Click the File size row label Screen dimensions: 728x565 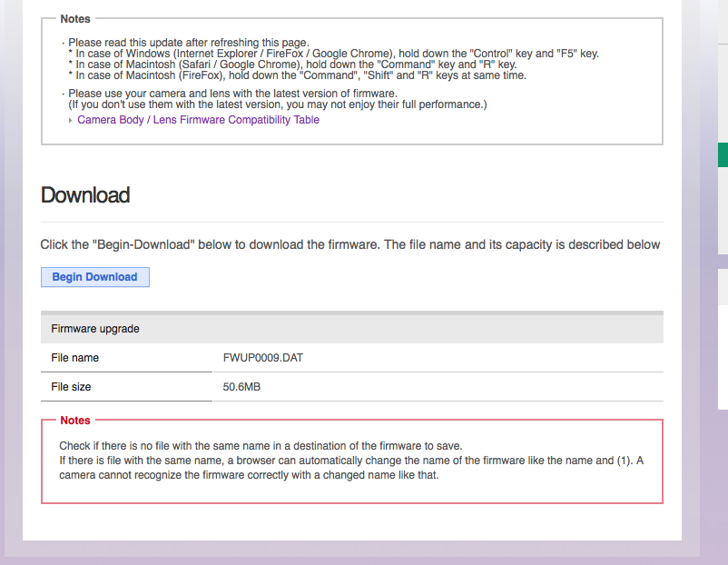click(x=72, y=387)
